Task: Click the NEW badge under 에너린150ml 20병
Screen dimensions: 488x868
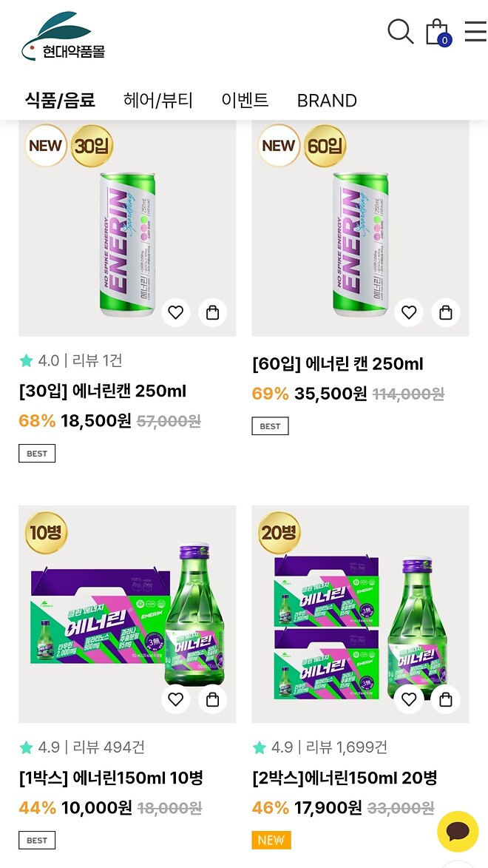Action: point(271,840)
